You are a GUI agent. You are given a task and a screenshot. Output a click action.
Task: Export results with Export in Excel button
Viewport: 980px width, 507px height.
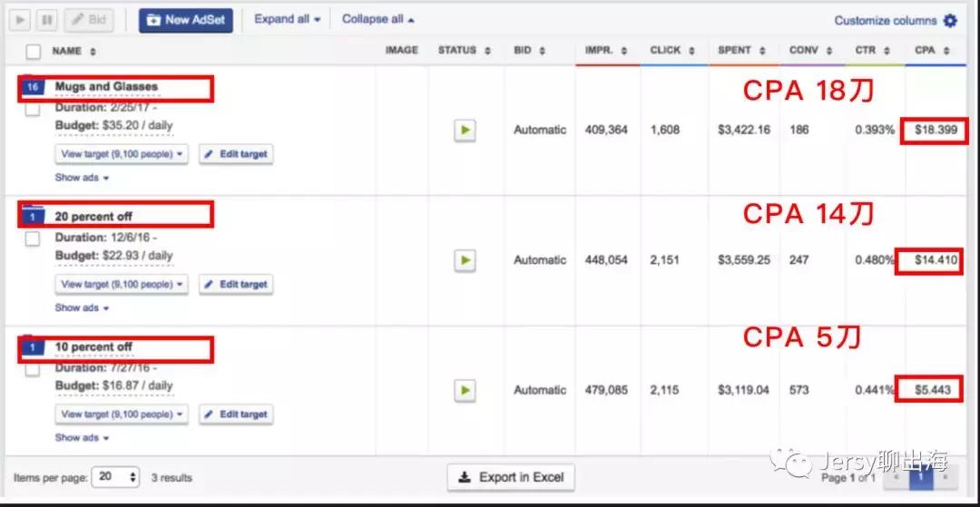[x=510, y=477]
